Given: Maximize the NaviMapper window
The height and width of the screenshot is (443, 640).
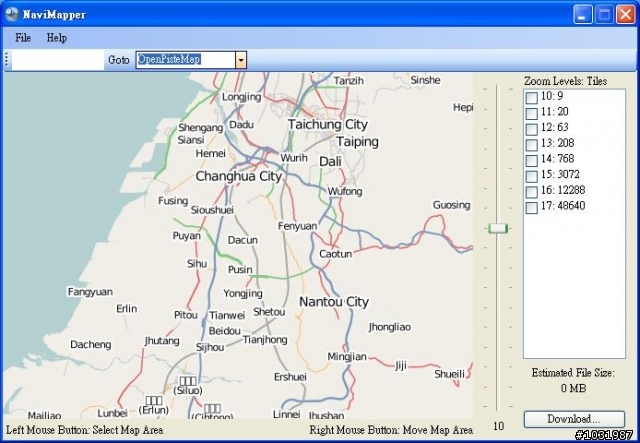Looking at the screenshot, I should click(x=604, y=15).
